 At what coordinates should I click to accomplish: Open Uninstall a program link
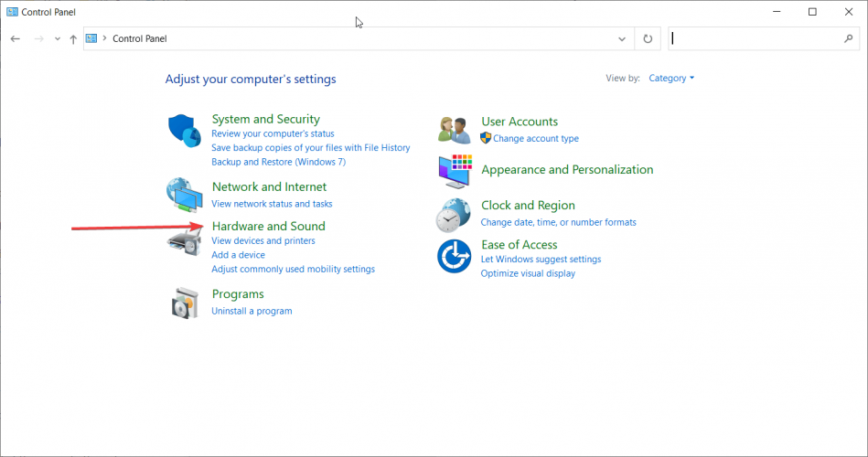(252, 311)
